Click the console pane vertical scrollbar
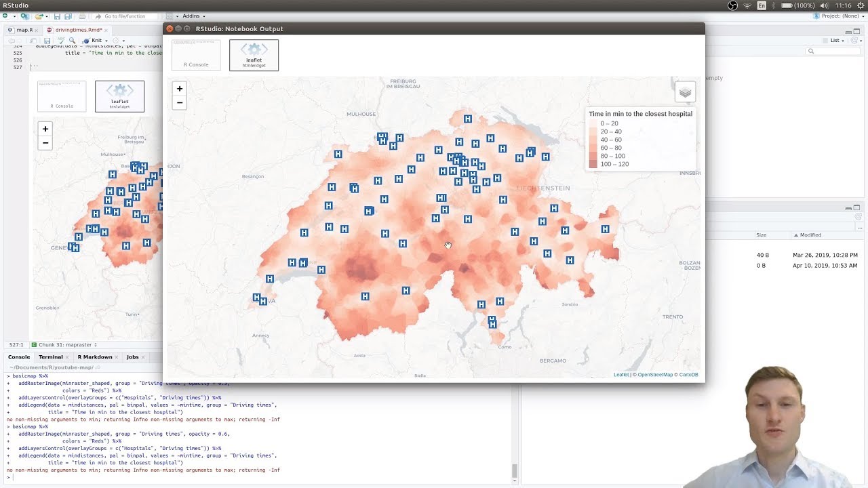This screenshot has height=488, width=868. tap(515, 470)
